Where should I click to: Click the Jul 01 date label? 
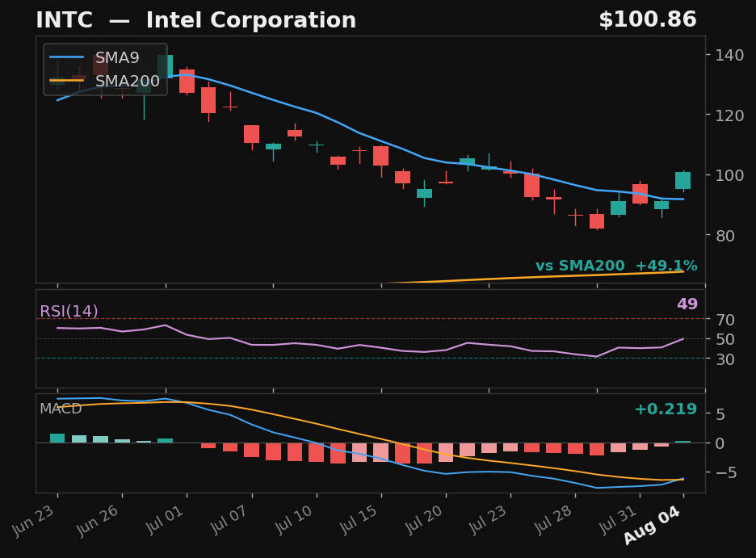click(165, 520)
